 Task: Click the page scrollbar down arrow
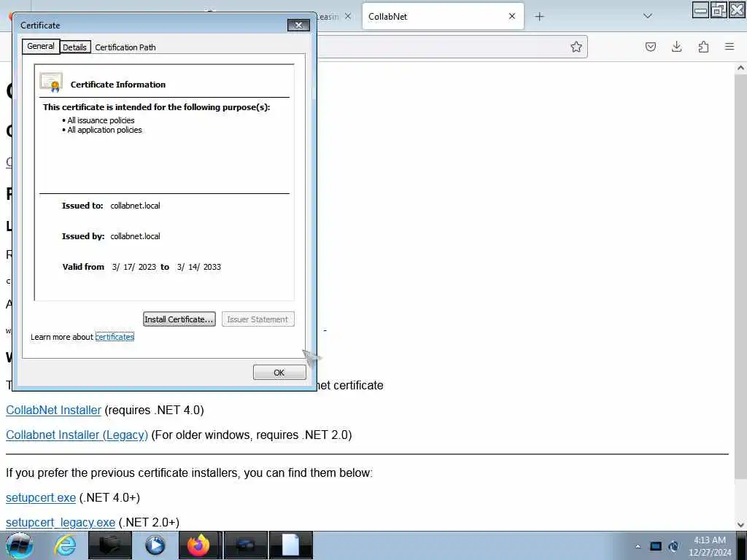pyautogui.click(x=740, y=525)
